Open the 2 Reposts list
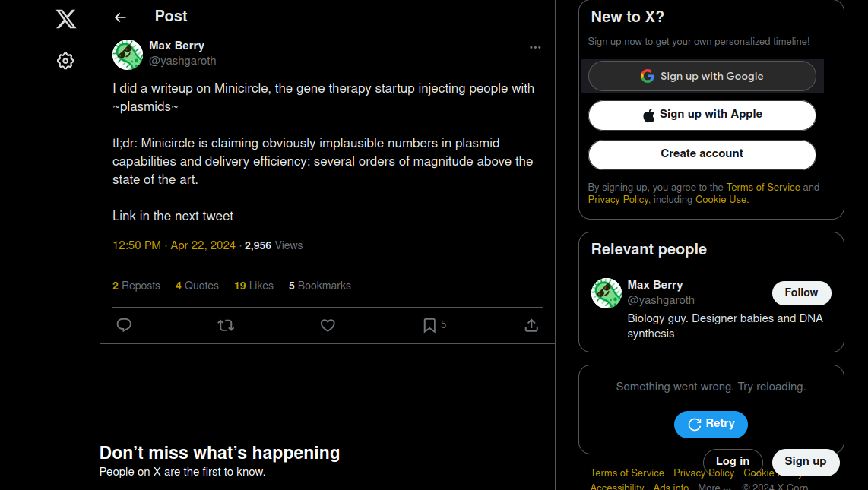Viewport: 868px width, 490px height. (x=136, y=286)
